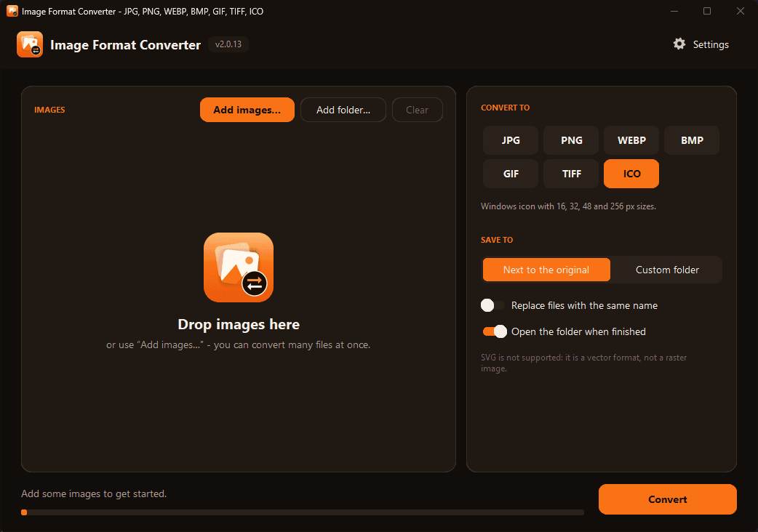Disable Open the folder when finished
The image size is (758, 532).
pyautogui.click(x=495, y=331)
